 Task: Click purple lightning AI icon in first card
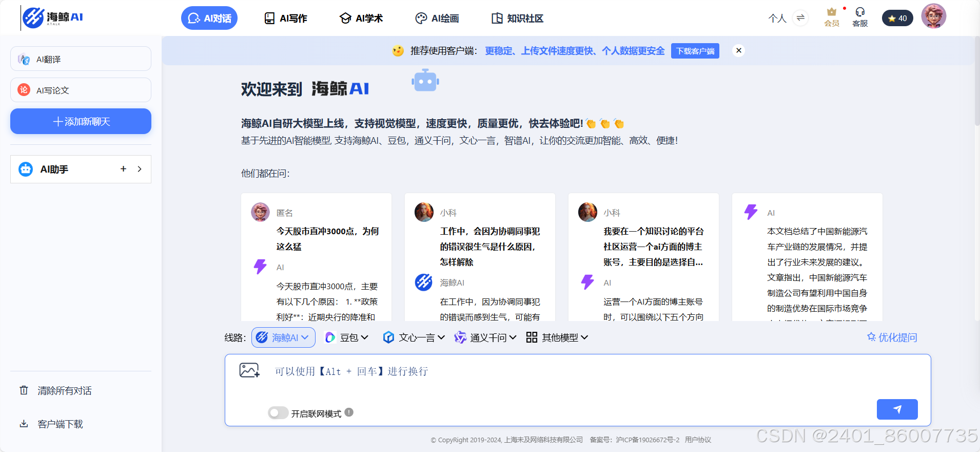pos(260,267)
